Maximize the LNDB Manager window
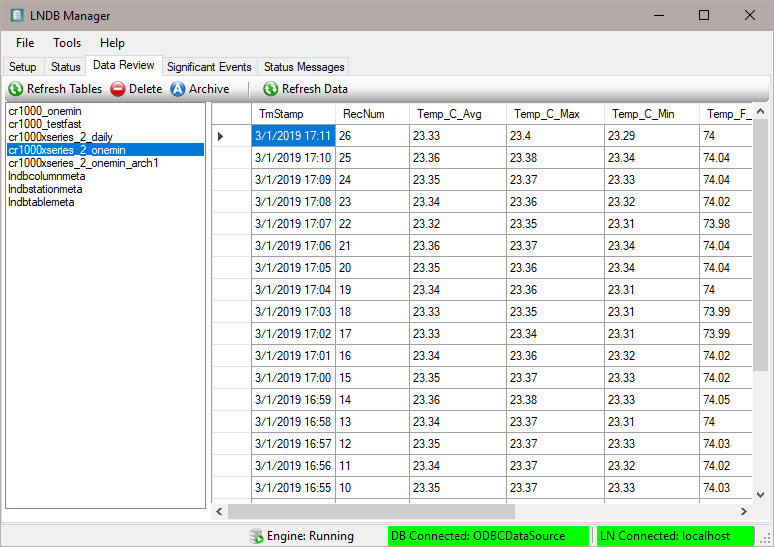This screenshot has height=547, width=774. 704,15
